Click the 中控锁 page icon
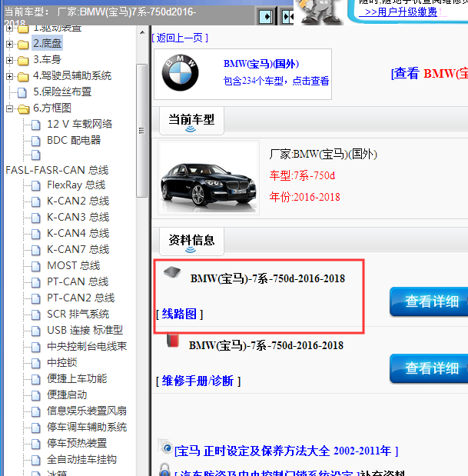 coord(36,363)
